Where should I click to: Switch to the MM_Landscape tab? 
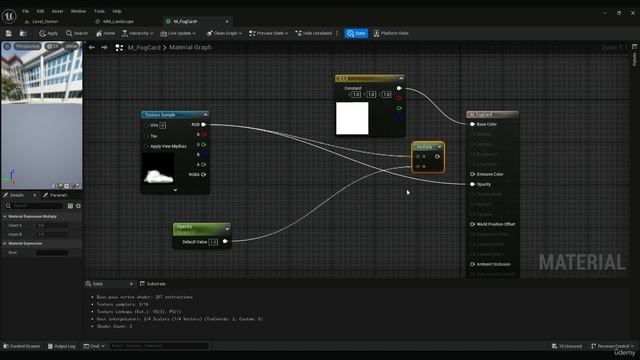tap(118, 22)
